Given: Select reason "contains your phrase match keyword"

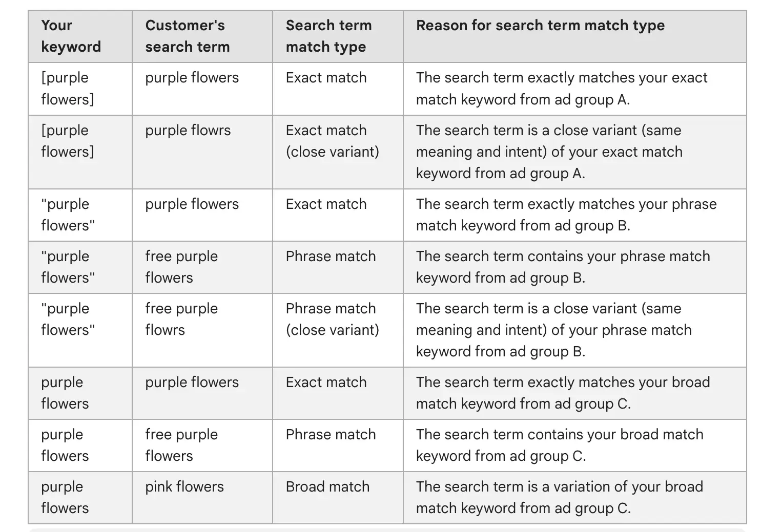Looking at the screenshot, I should tap(563, 267).
